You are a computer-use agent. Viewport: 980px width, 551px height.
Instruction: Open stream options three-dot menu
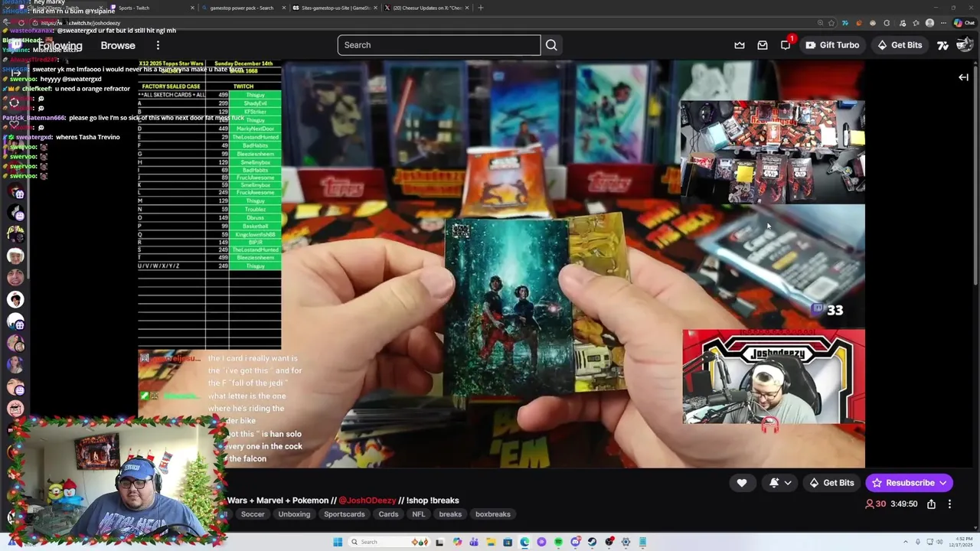pyautogui.click(x=949, y=504)
